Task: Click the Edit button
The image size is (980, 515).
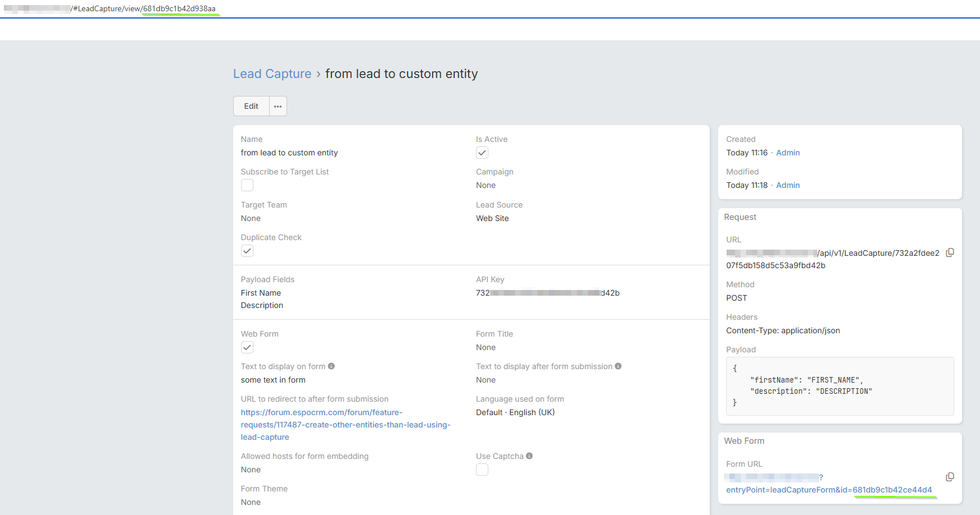Action: [x=251, y=106]
